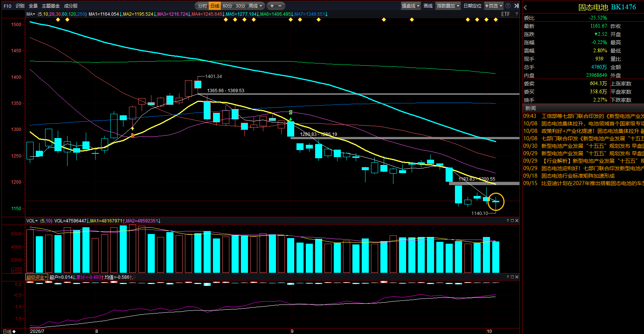Click the green S sell signal marker
The image size is (644, 334).
(290, 113)
